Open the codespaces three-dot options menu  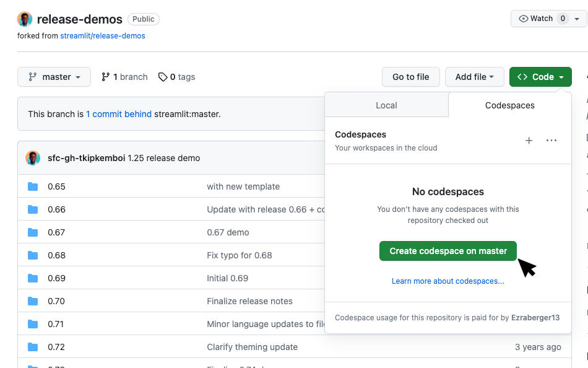tap(551, 141)
